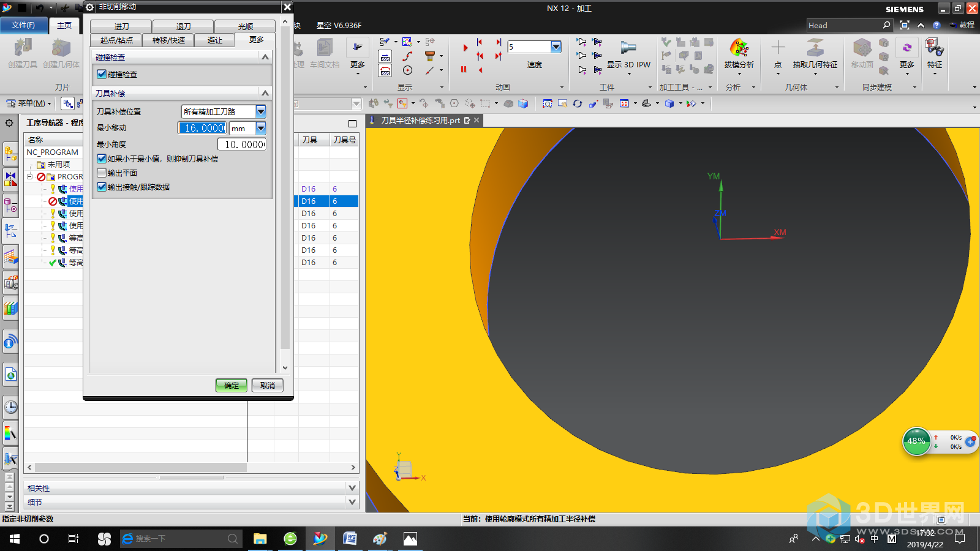
Task: Click the command finder Head search field
Action: tap(843, 25)
